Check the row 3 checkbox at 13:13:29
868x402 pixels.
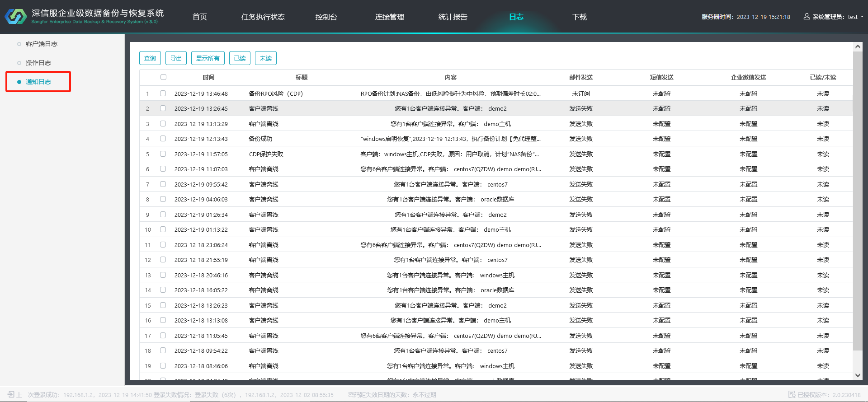coord(163,124)
